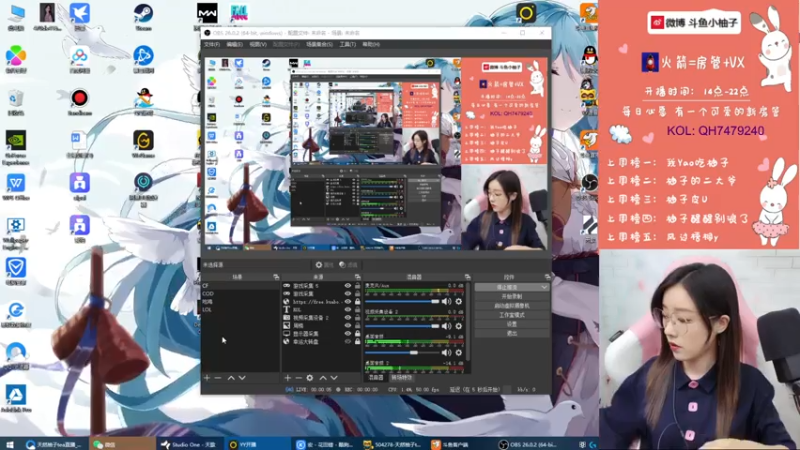Enable 工作室模式 studio mode

[x=512, y=315]
